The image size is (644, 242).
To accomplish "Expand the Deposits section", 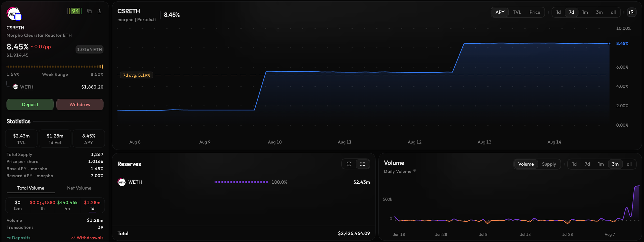I will point(18,238).
